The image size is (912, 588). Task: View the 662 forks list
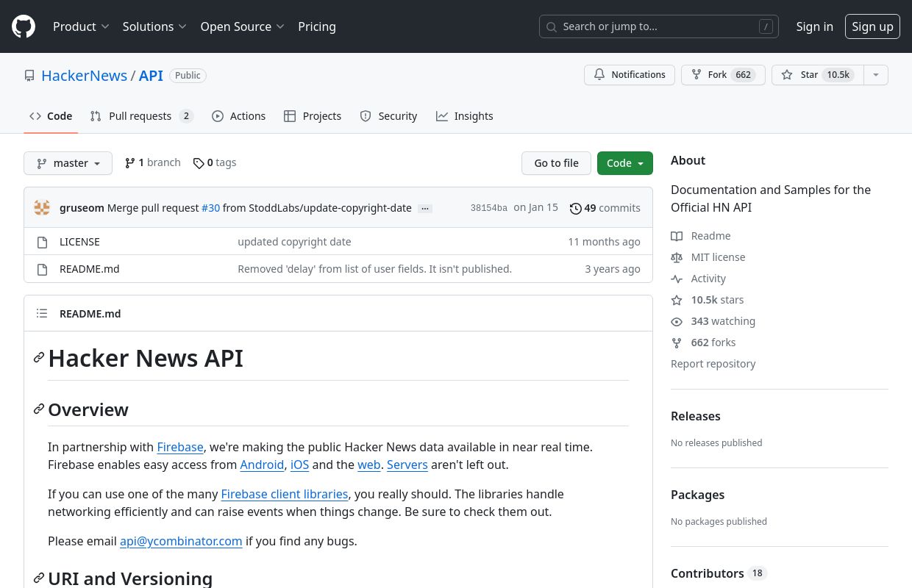tap(704, 343)
